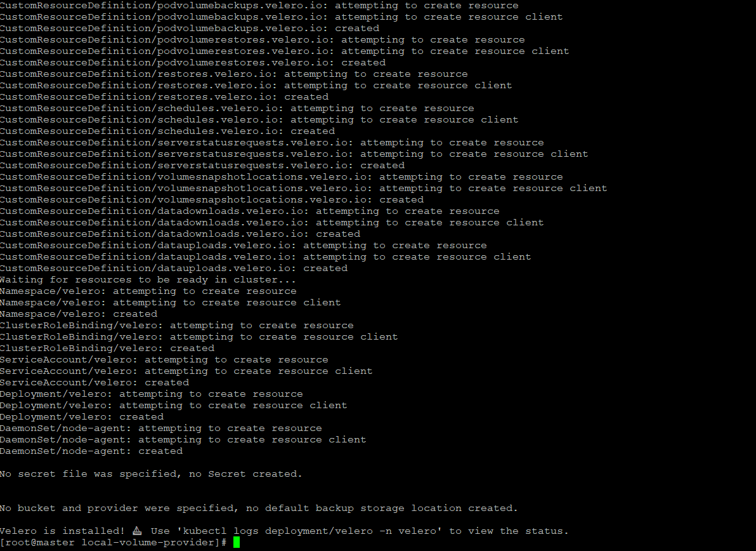756x551 pixels.
Task: Click the warning sign icon after 'Velero is installed!'
Action: pos(137,531)
